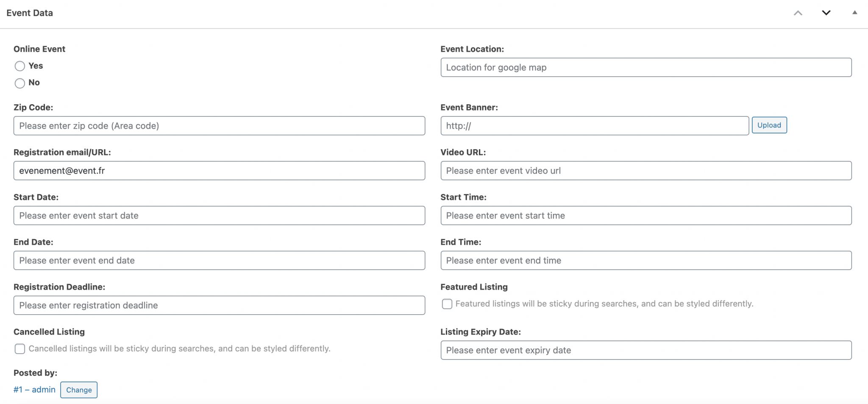Open the #1 – admin user link

[x=34, y=390]
